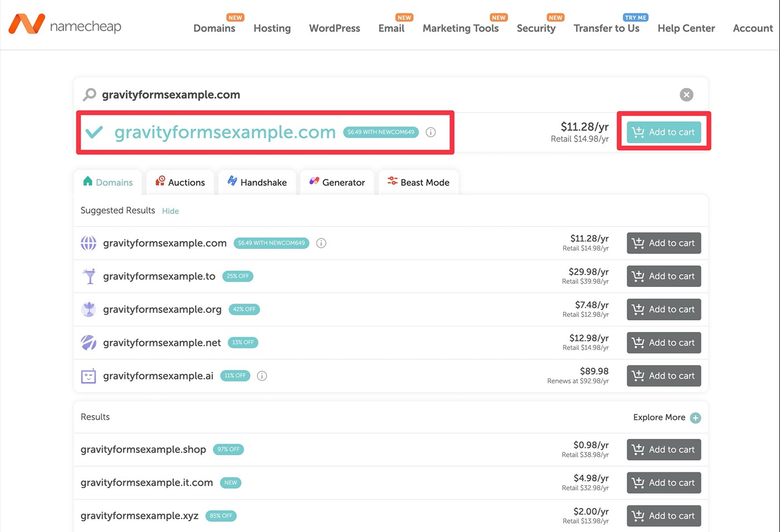
Task: Switch to the Auctions tab
Action: click(180, 182)
